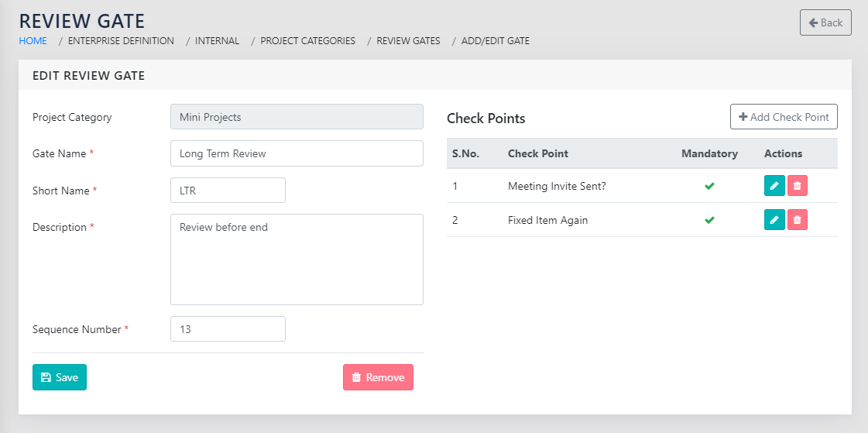Return to Review Gates breadcrumb
Screen dimensions: 868x433
pos(408,41)
